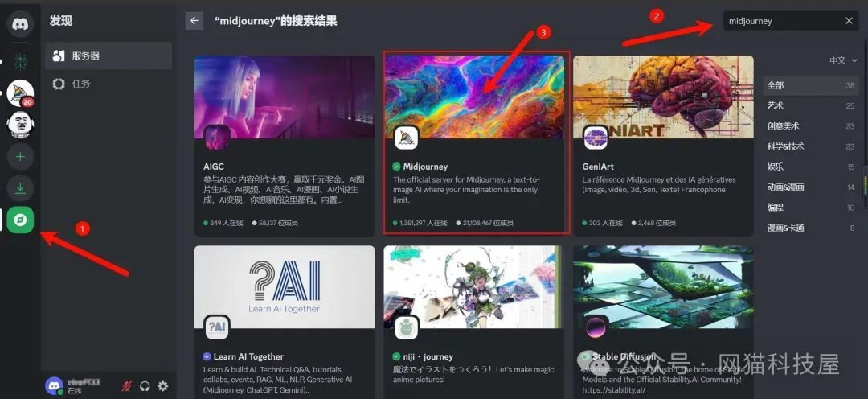868x399 pixels.
Task: Filter results by 全部 category
Action: point(811,85)
